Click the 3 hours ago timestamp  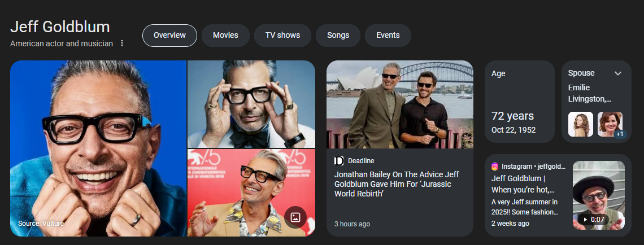(352, 224)
